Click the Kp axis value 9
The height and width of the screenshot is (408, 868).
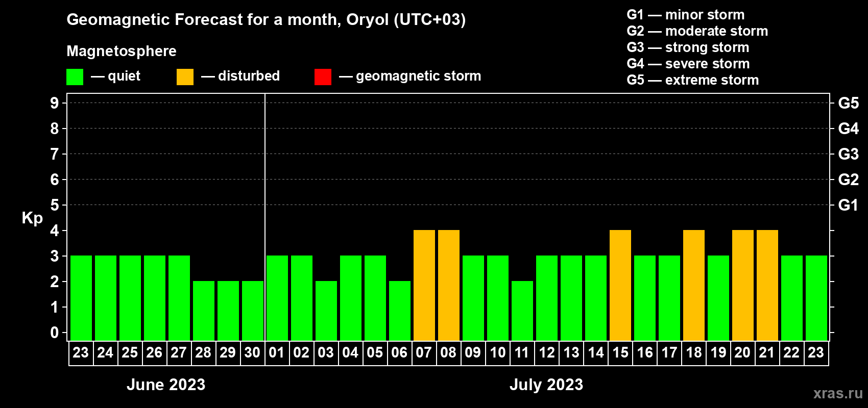click(55, 103)
